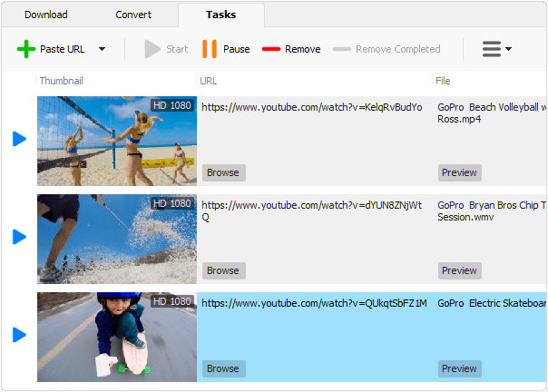Screen dimensions: 548x392
Task: Click the URL column header
Action: 209,81
